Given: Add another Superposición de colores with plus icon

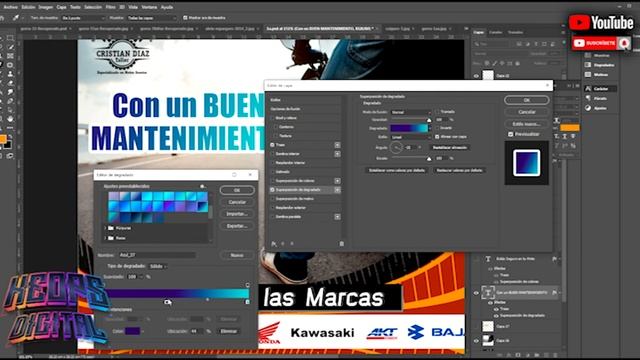Looking at the screenshot, I should click(337, 181).
